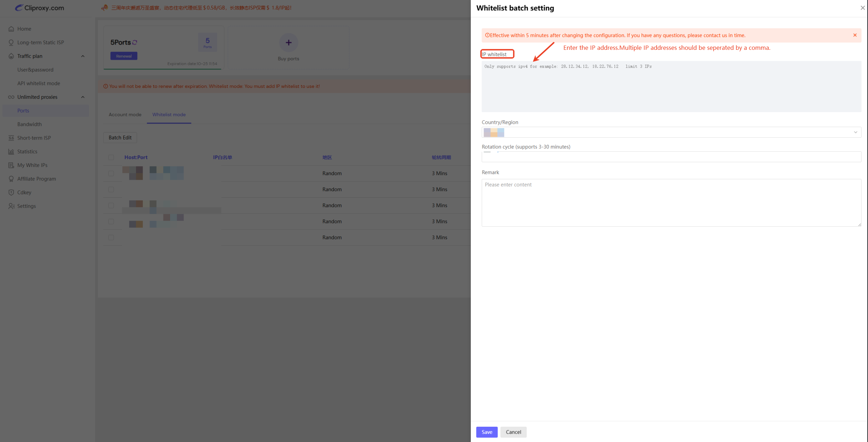Click the My White IPs icon
Screen dimensions: 868x442
point(11,165)
